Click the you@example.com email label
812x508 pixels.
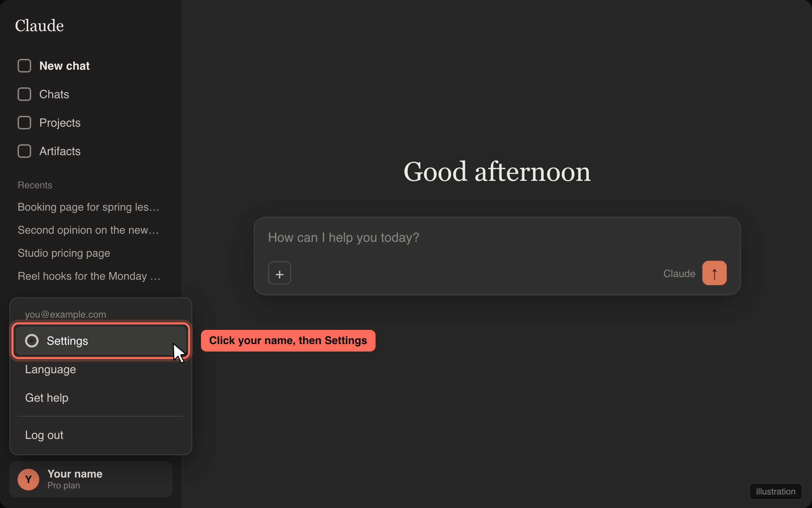coord(66,314)
